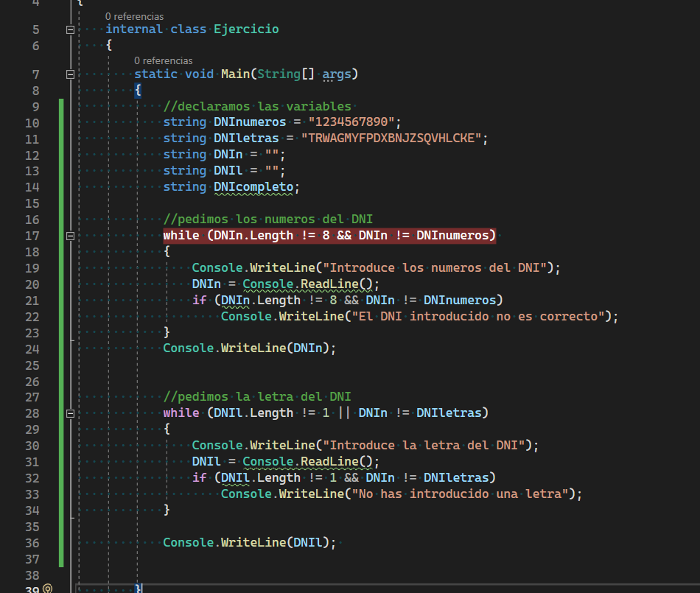Click comment '//pedimos los numeros del DNI'
700x593 pixels.
pos(268,219)
